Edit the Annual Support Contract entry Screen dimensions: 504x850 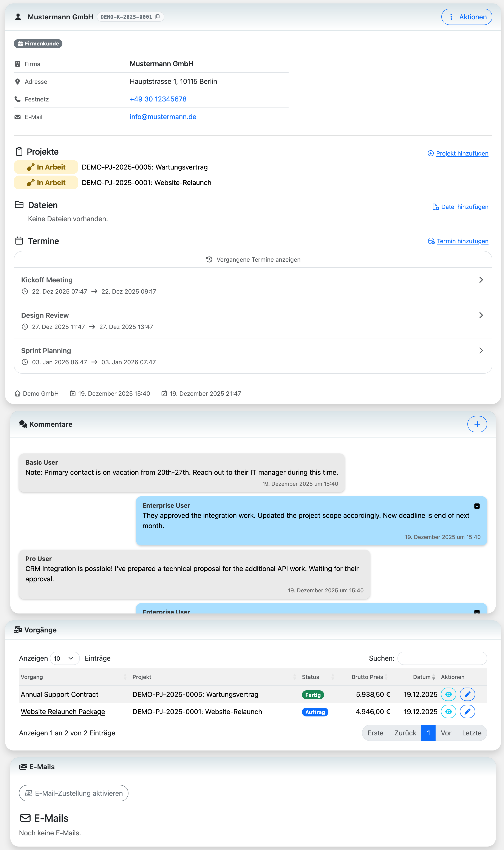(467, 694)
